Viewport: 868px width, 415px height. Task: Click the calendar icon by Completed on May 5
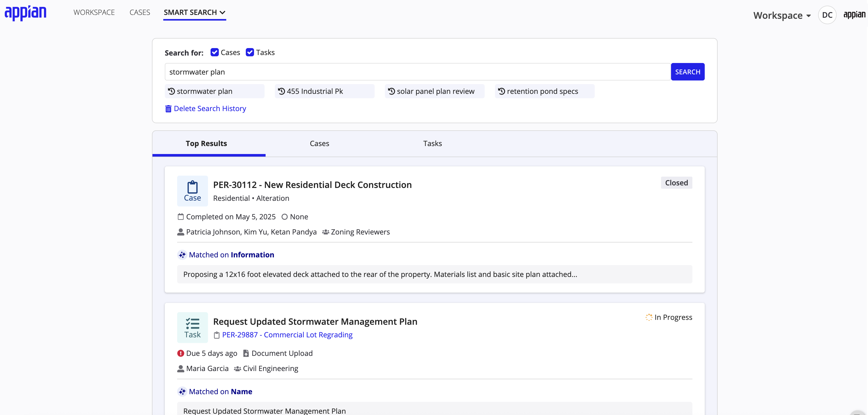pos(180,216)
